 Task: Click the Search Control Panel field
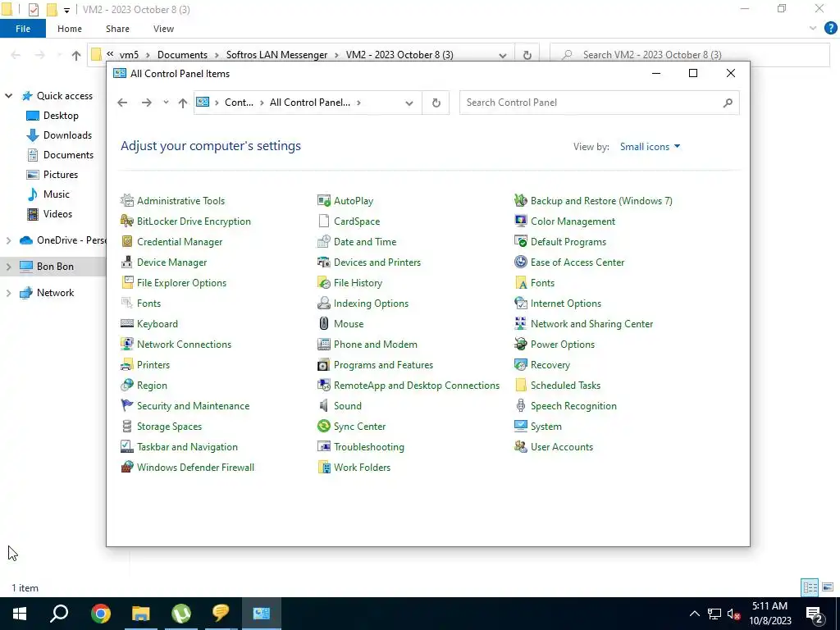(x=599, y=103)
